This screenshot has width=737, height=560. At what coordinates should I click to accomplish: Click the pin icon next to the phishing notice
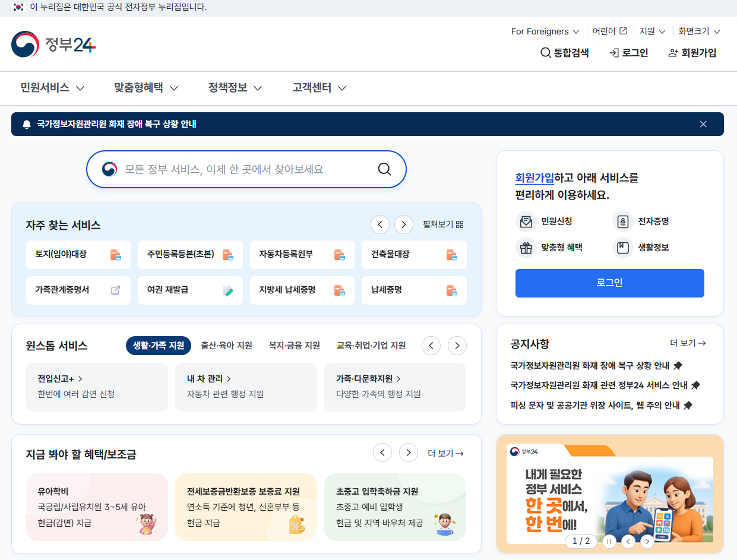click(688, 405)
